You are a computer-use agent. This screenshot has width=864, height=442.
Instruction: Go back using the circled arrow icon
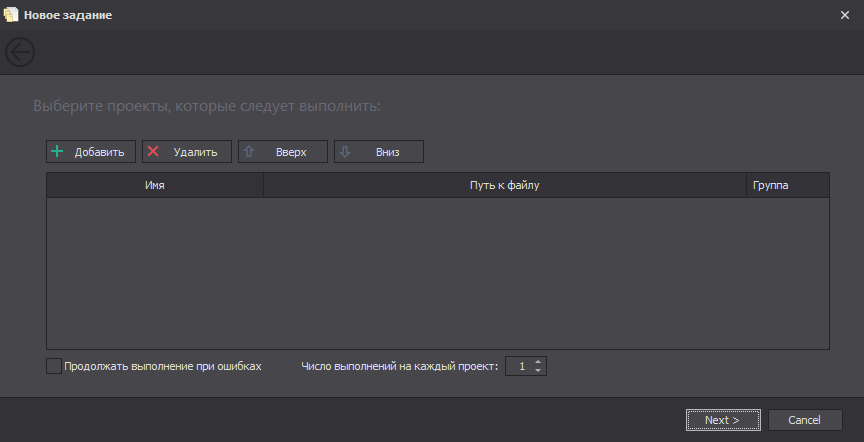[x=20, y=52]
